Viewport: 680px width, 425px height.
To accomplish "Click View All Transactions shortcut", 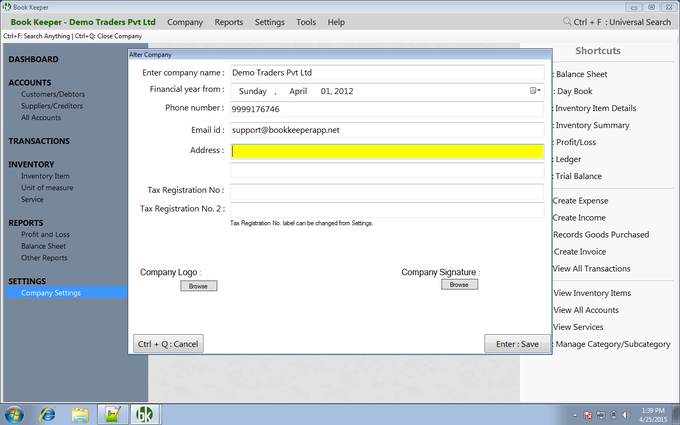I will coord(592,269).
